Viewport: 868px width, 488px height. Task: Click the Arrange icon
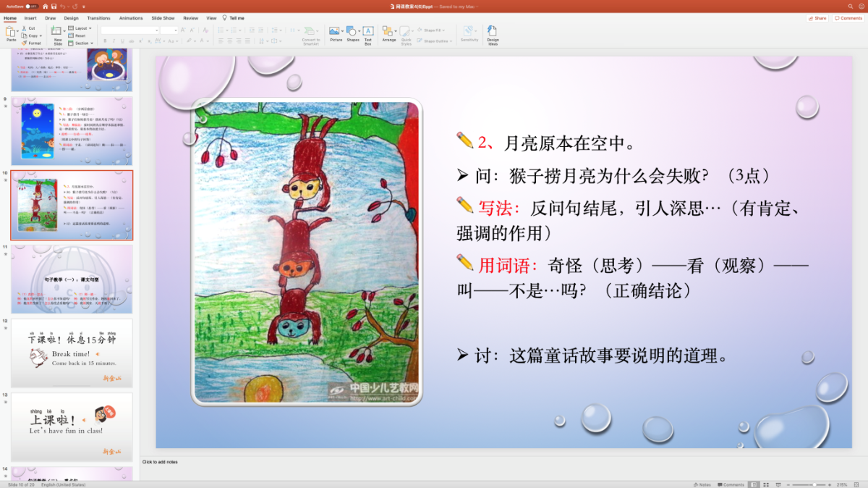click(x=388, y=33)
